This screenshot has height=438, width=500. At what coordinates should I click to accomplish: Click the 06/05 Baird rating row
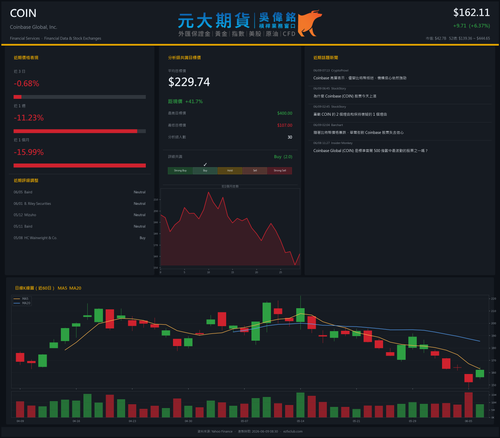[x=80, y=192]
